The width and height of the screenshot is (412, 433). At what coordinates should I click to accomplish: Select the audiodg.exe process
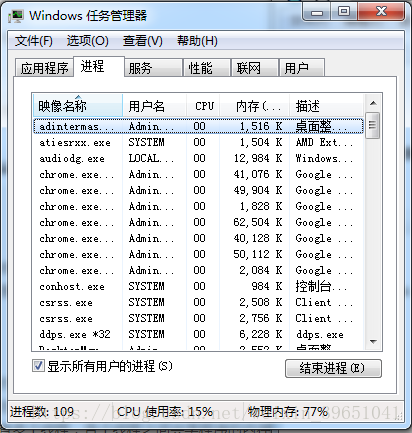click(x=198, y=158)
